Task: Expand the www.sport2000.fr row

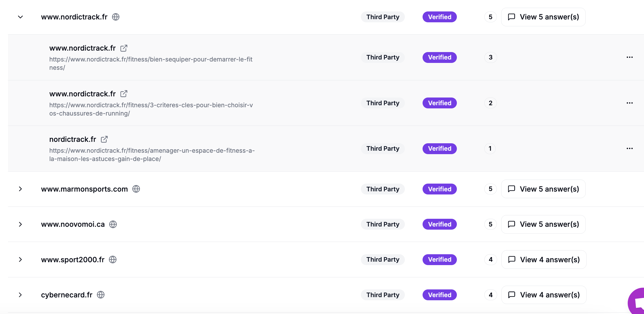Action: [x=20, y=260]
